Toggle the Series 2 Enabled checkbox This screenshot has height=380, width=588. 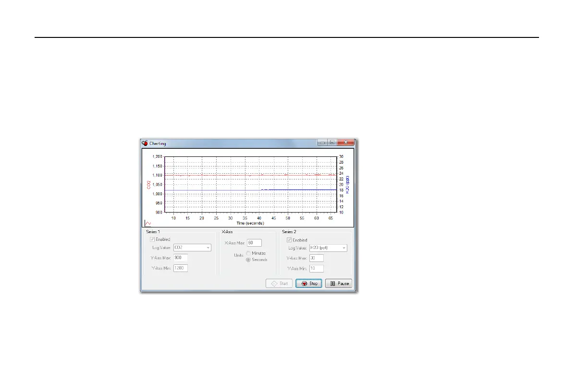pos(289,240)
